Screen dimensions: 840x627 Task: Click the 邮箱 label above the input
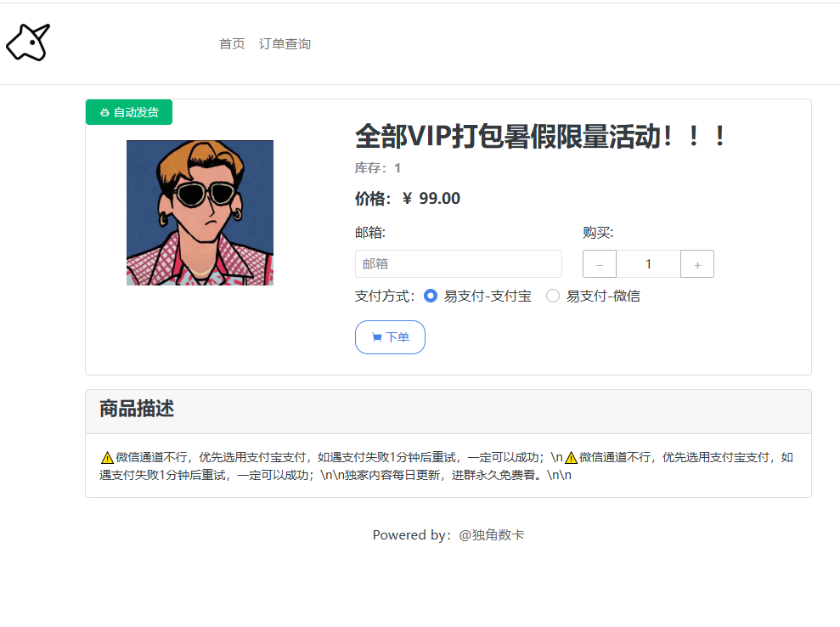point(370,233)
